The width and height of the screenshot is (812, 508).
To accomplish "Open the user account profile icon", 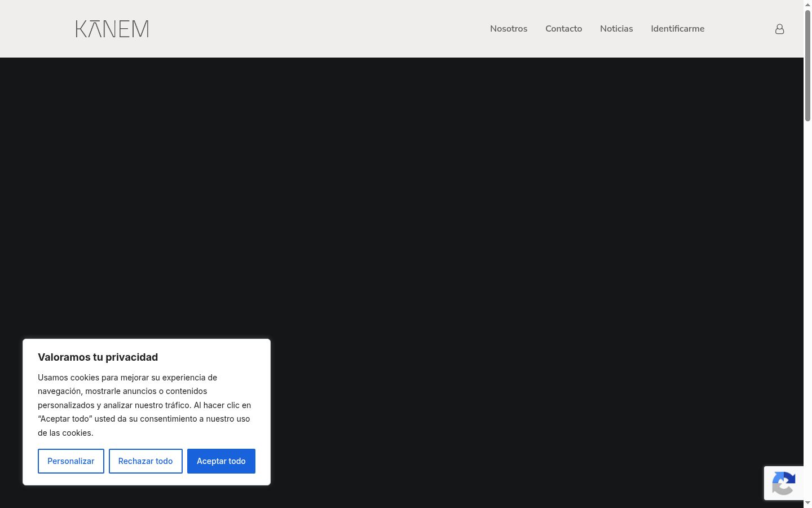I will (x=779, y=29).
